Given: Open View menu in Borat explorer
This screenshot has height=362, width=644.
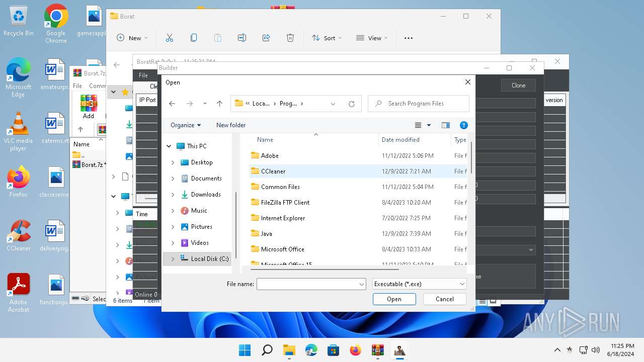Looking at the screenshot, I should [372, 38].
